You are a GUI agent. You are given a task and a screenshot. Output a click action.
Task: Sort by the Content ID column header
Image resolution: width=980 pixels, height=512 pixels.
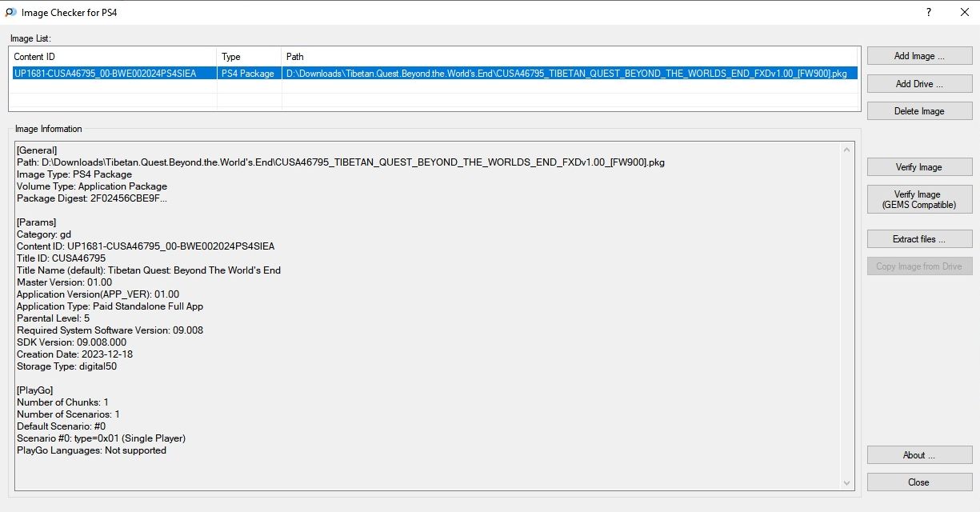click(113, 57)
